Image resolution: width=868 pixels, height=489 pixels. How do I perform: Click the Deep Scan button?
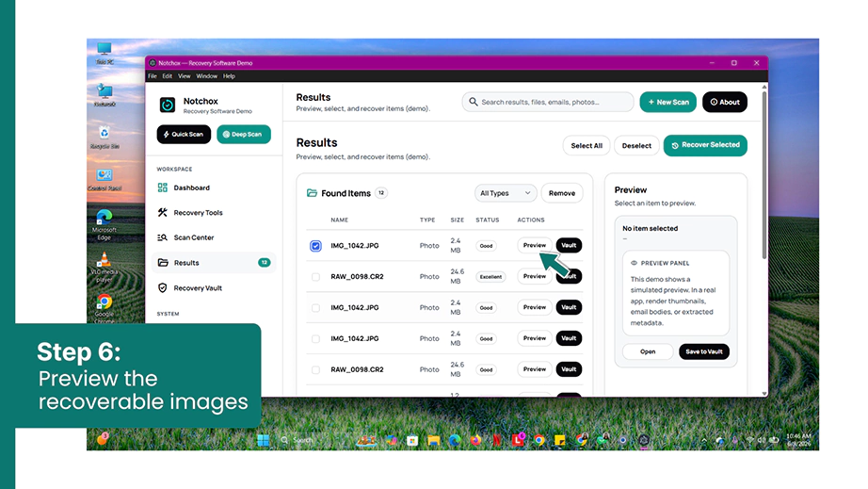click(x=244, y=134)
